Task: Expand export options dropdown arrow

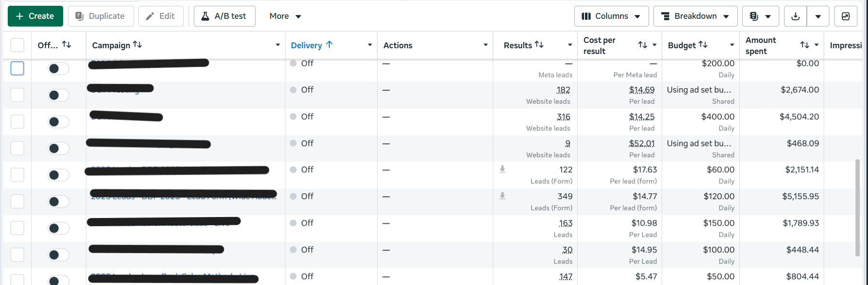Action: [818, 16]
